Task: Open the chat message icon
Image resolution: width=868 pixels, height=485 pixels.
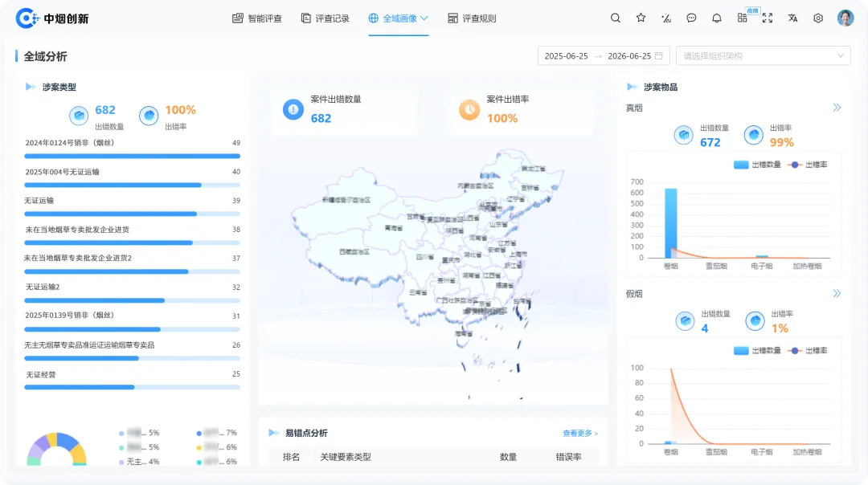Action: click(691, 18)
